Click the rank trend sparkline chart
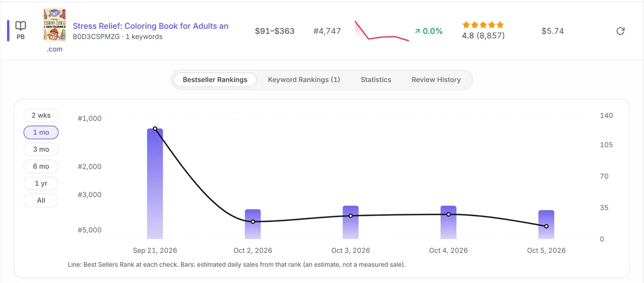This screenshot has height=283, width=644. click(382, 31)
